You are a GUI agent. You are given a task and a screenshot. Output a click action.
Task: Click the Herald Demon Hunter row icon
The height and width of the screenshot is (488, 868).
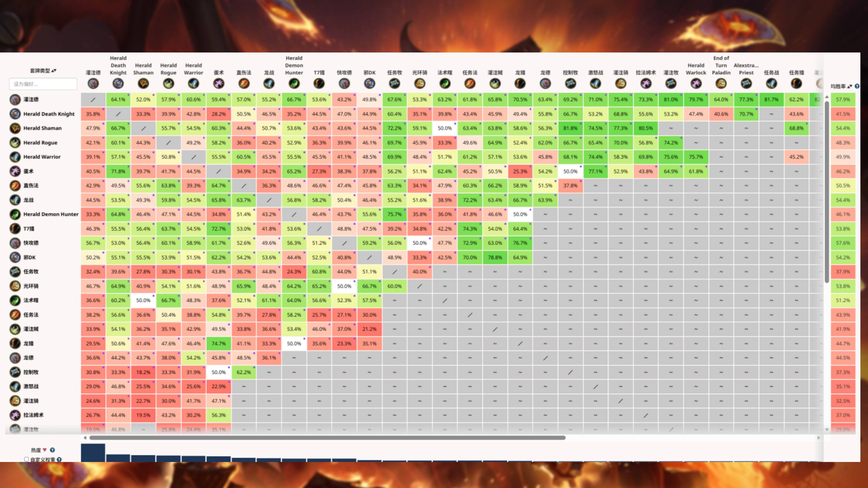[15, 214]
